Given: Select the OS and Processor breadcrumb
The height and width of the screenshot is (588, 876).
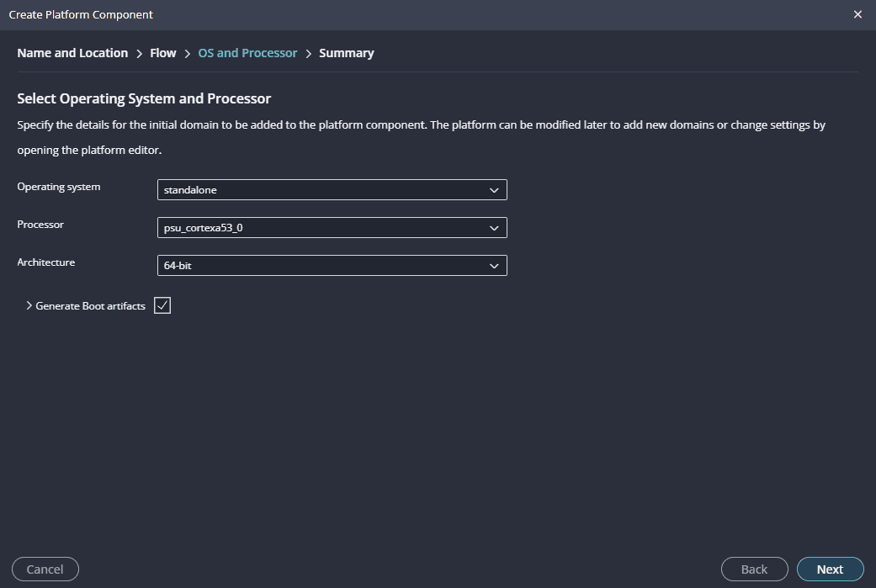Looking at the screenshot, I should tap(247, 53).
